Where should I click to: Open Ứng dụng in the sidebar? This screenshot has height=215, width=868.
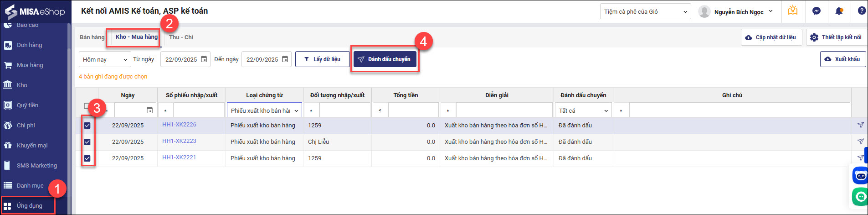click(29, 206)
